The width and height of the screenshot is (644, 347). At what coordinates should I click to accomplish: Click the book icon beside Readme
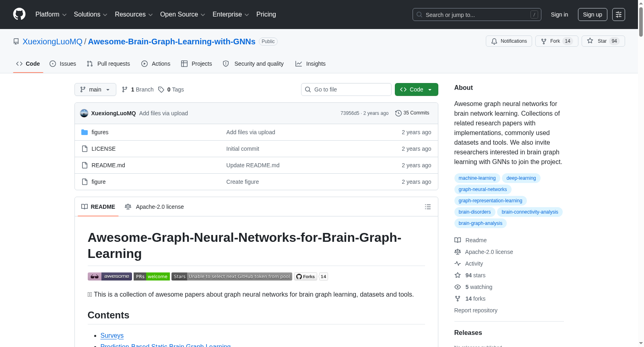click(458, 240)
